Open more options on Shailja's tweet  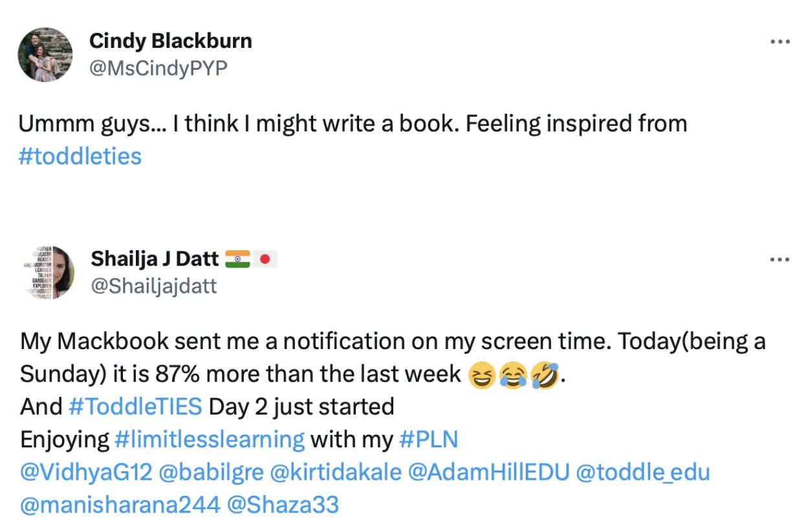[780, 260]
